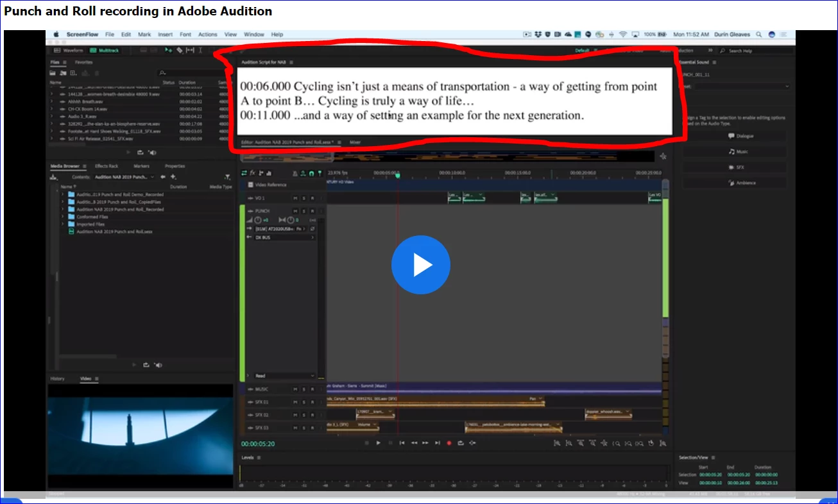Open the Markers tab
This screenshot has height=504, width=838.
pyautogui.click(x=142, y=166)
